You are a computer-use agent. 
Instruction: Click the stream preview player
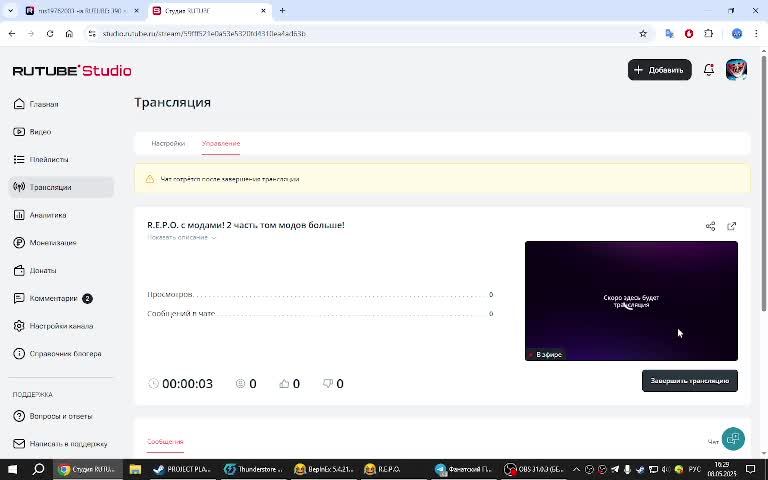[631, 301]
